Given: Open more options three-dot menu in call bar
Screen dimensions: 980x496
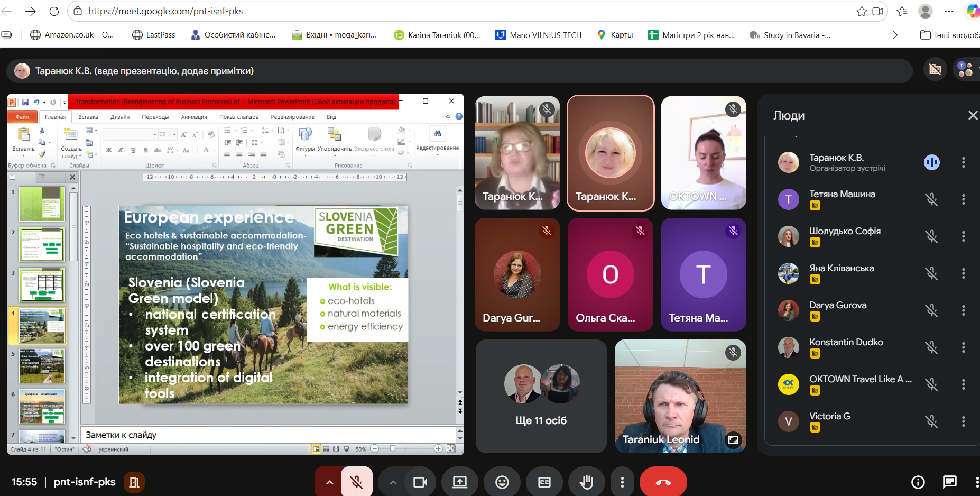Looking at the screenshot, I should [622, 482].
